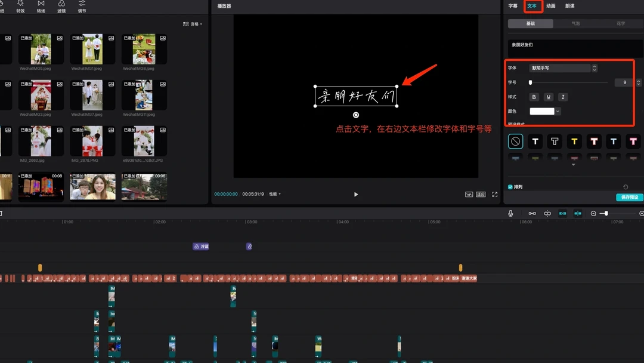
Task: Select the 亲朋好友们 text box in preview
Action: click(x=355, y=96)
